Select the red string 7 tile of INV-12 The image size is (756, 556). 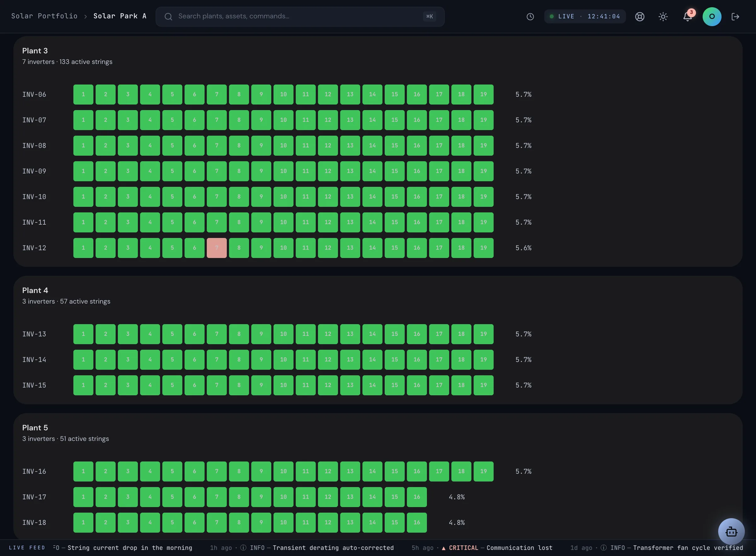[217, 248]
